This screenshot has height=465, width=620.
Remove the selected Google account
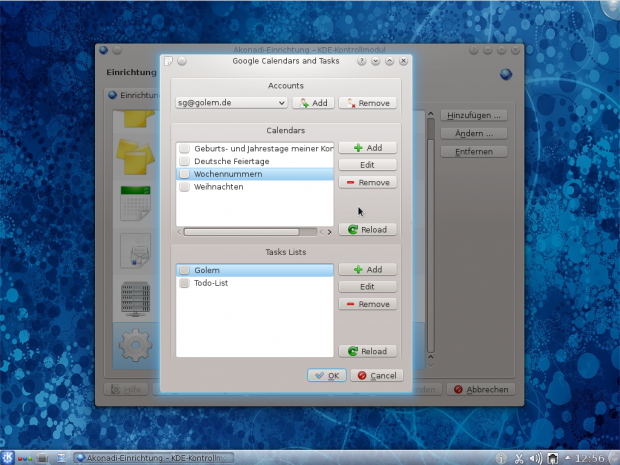(367, 102)
